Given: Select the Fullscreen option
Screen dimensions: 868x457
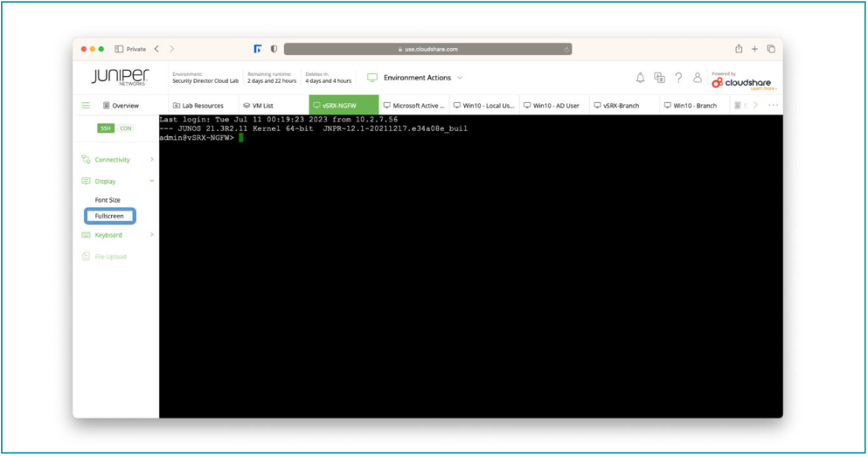Looking at the screenshot, I should (x=109, y=216).
